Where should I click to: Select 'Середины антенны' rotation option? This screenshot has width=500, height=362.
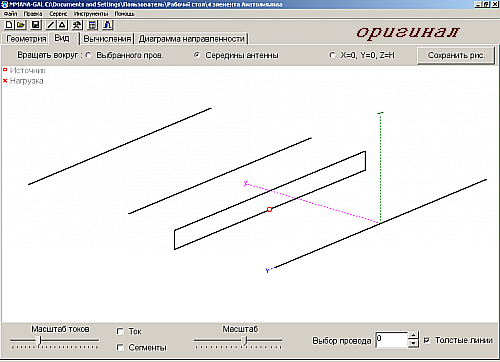click(x=197, y=55)
